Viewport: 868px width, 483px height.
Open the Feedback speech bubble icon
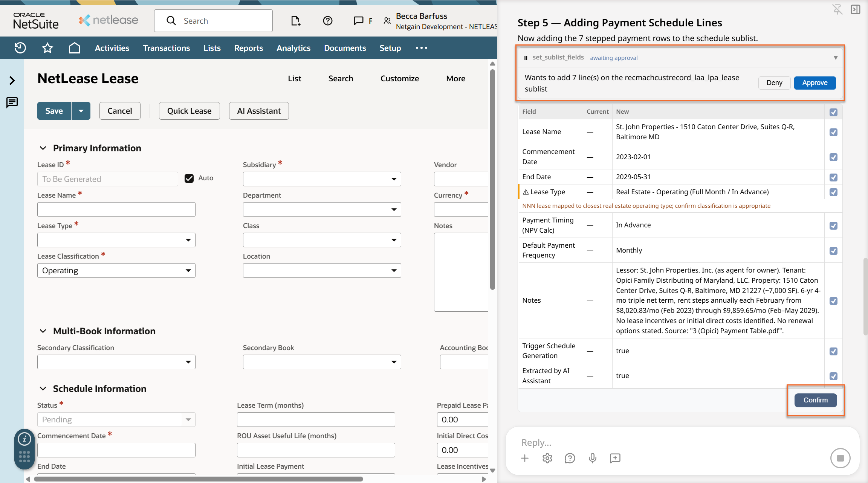coord(358,21)
